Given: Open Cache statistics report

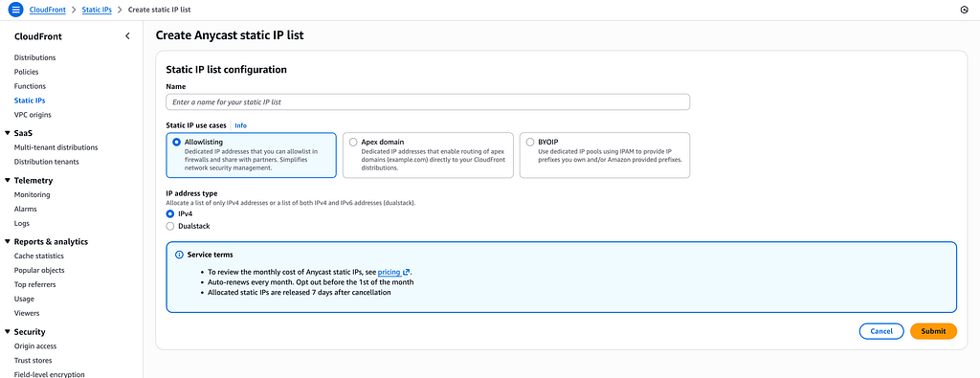Looking at the screenshot, I should [x=38, y=256].
